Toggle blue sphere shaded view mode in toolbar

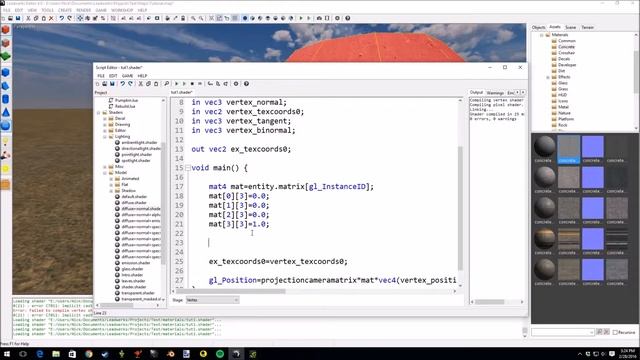(245, 18)
